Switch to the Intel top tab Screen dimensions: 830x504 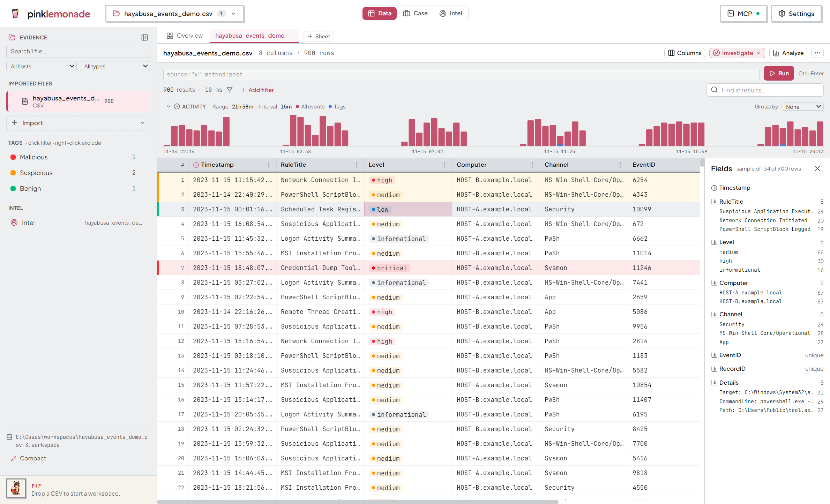coord(451,13)
